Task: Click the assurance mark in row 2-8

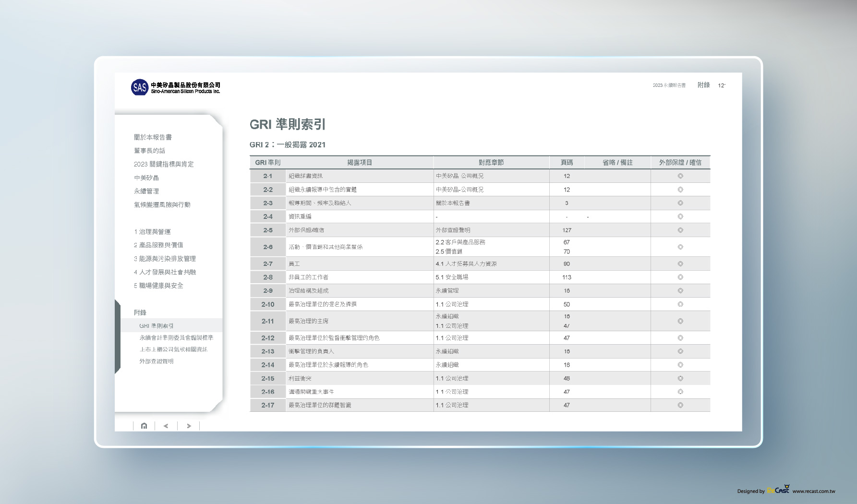Action: (680, 277)
